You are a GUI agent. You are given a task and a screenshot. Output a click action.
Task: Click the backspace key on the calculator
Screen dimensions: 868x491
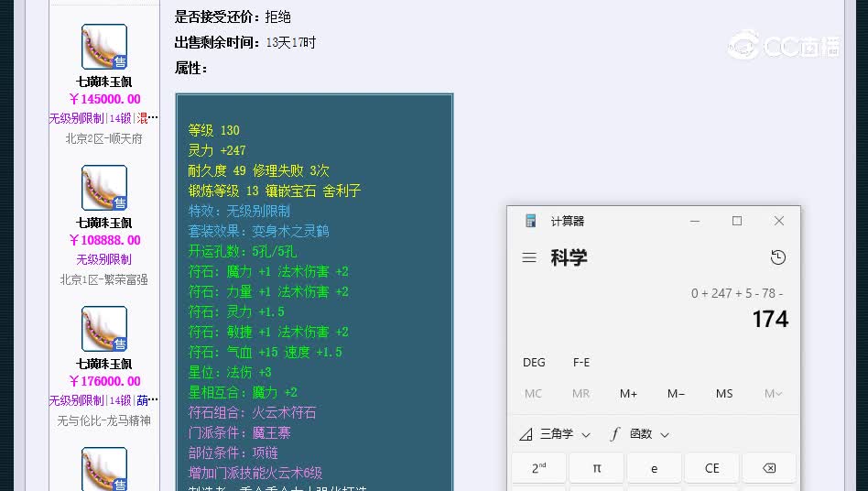point(769,468)
